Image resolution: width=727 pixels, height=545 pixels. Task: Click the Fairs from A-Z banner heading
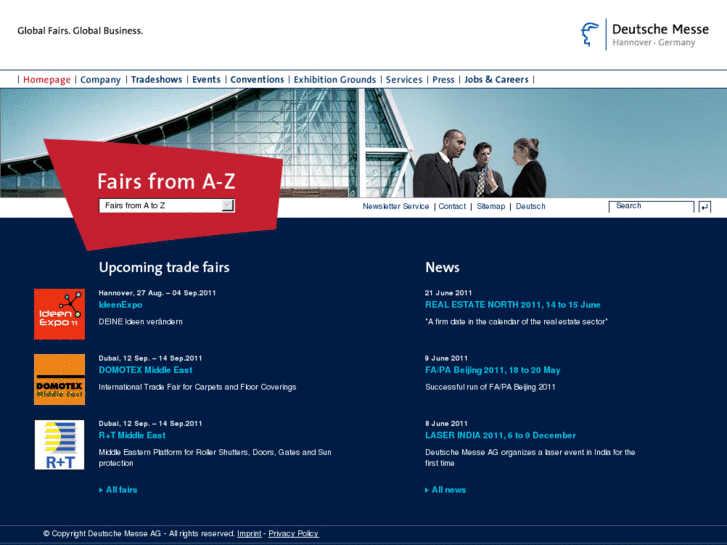(x=166, y=181)
